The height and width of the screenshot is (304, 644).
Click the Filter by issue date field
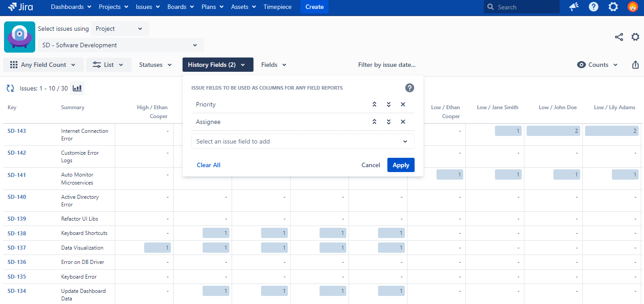pyautogui.click(x=386, y=65)
